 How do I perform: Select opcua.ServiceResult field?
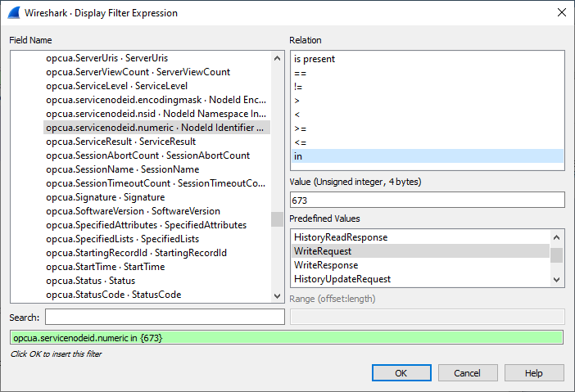coord(156,142)
